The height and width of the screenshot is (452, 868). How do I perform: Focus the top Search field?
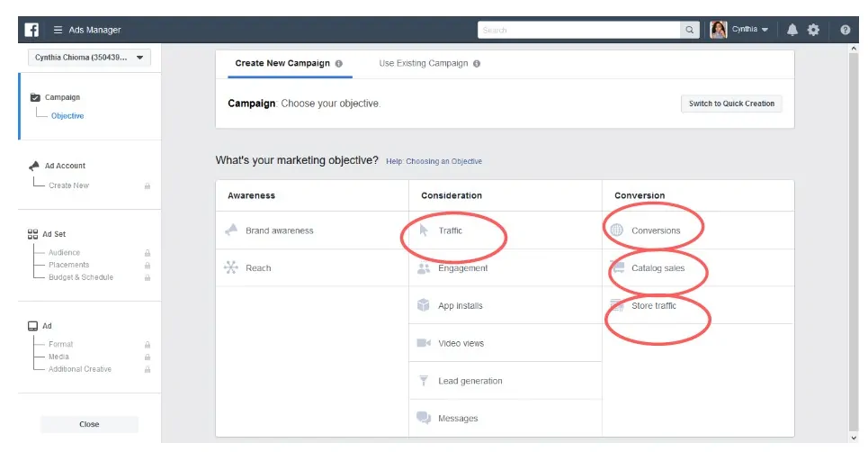(579, 30)
